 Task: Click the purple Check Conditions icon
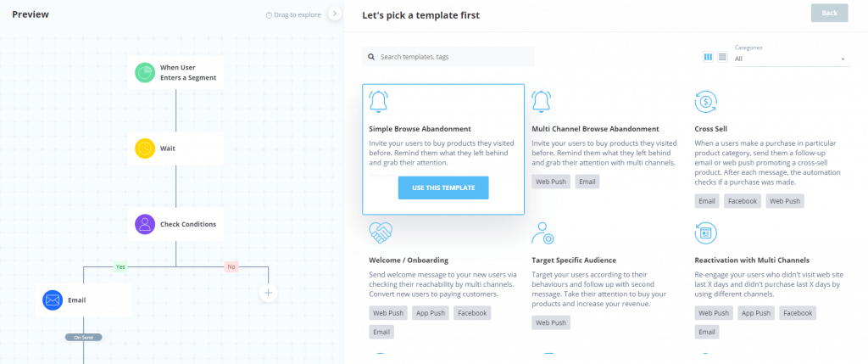[146, 224]
